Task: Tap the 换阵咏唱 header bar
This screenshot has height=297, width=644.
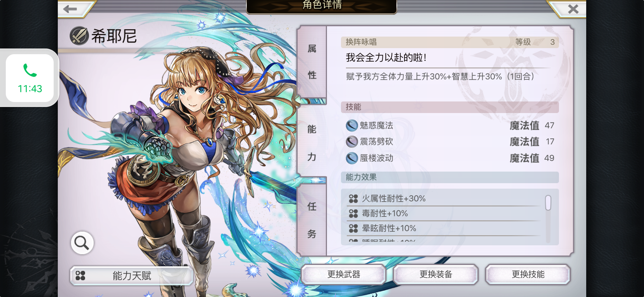Action: click(x=450, y=42)
